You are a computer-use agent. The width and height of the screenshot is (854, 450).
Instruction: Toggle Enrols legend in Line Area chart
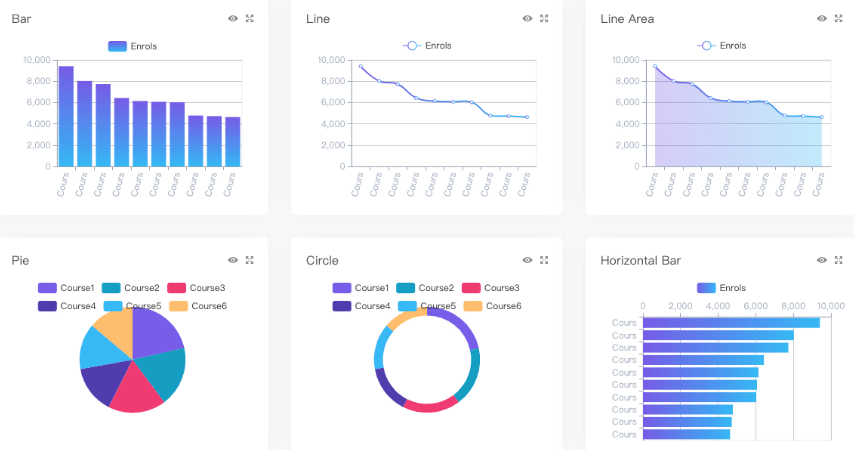pos(722,46)
